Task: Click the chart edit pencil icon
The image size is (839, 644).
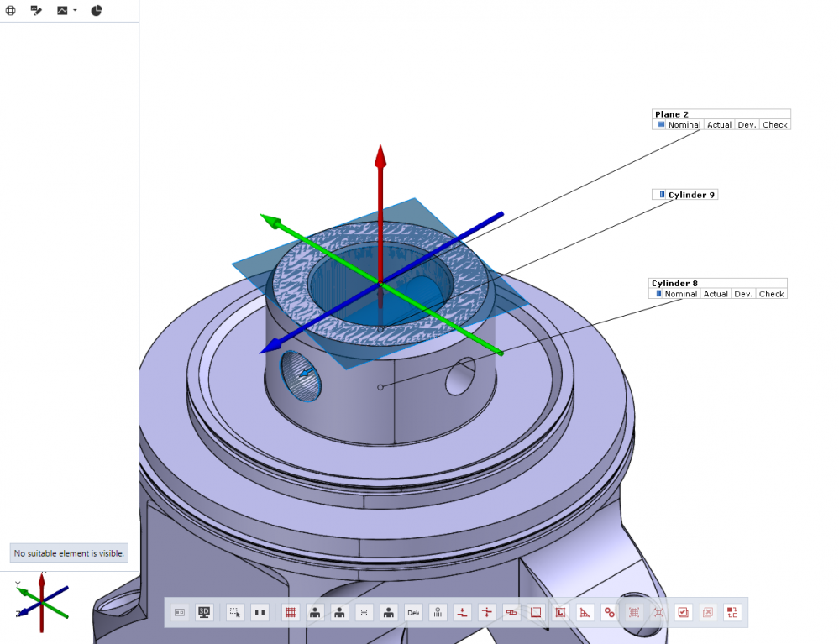Action: click(36, 10)
